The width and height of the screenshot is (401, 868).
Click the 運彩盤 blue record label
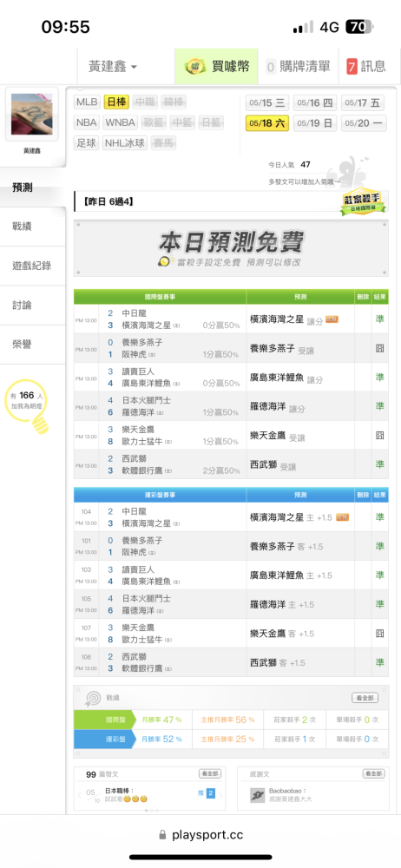(103, 739)
